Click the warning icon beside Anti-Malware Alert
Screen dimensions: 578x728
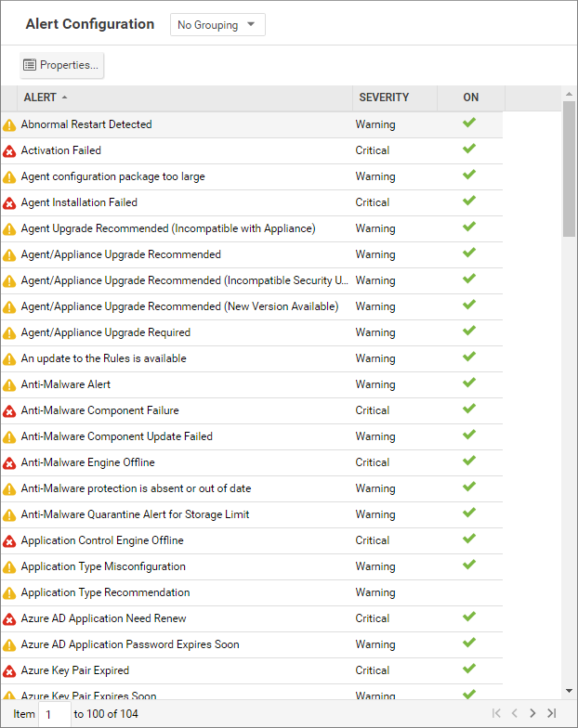point(9,384)
